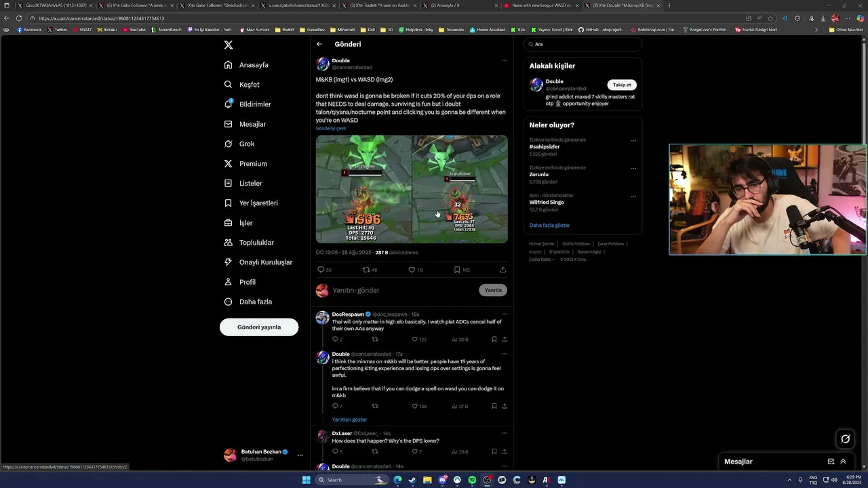Open the YouTube bookmark
868x488 pixels.
coord(134,30)
